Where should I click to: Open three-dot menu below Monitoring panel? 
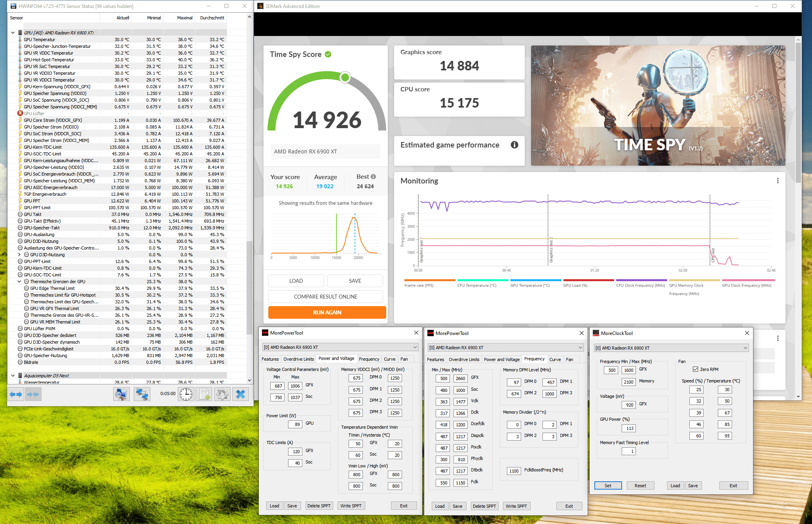778,339
